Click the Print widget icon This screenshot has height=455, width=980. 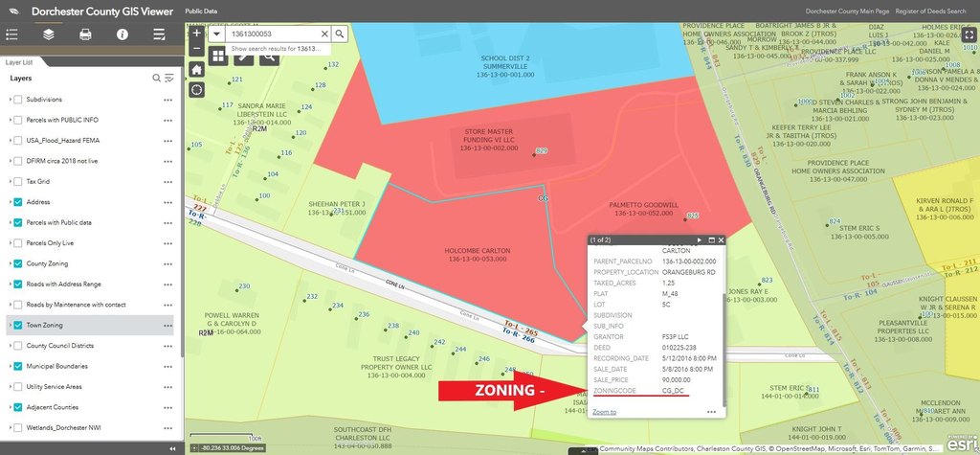coord(85,34)
